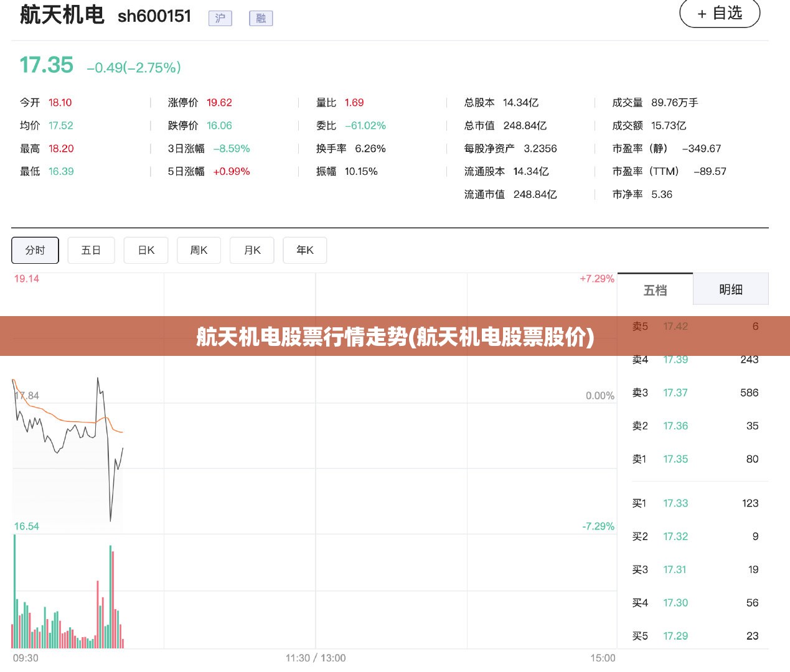Click the article title banner text

pyautogui.click(x=395, y=337)
